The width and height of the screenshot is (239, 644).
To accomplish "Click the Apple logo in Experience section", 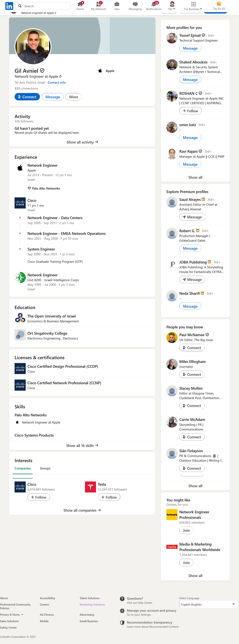I will click(x=20, y=168).
